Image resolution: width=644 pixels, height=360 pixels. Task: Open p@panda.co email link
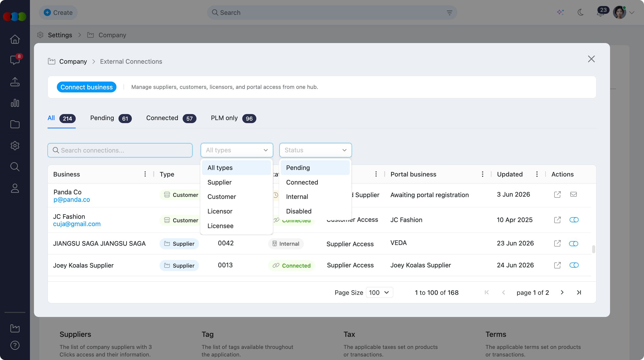[72, 200]
